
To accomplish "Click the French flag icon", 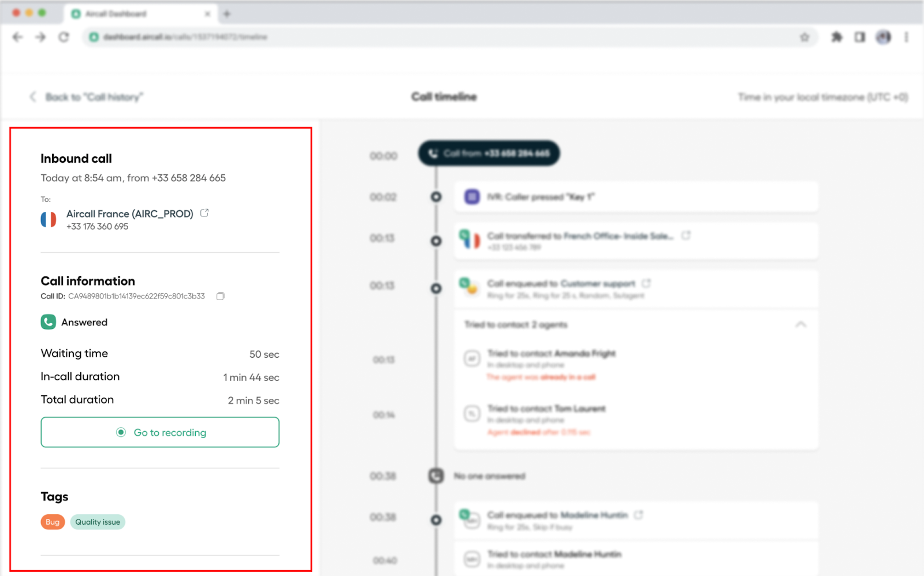I will (49, 219).
